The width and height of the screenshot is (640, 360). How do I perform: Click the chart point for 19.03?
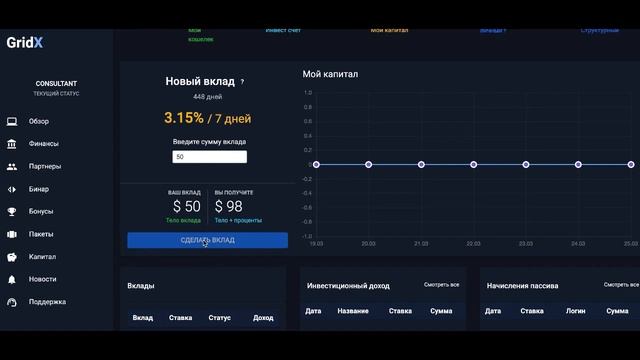pyautogui.click(x=316, y=164)
